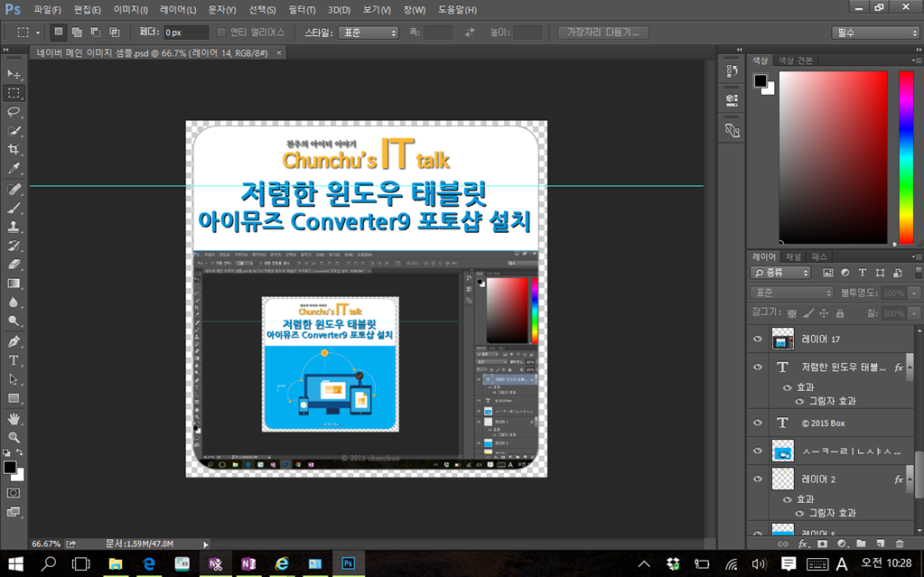This screenshot has height=577, width=924.
Task: Open the tool preset picker arrow
Action: click(x=38, y=33)
